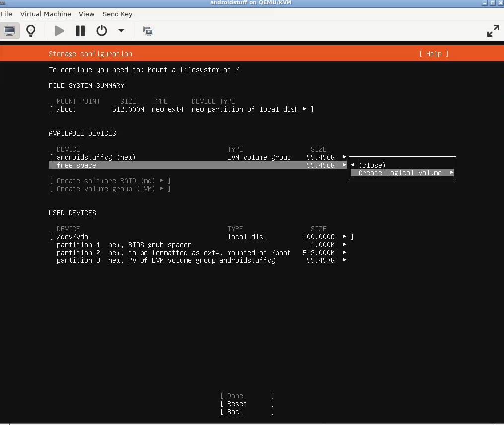Viewport: 504px width, 425px height.
Task: Expand partition 1 BIOS grub spacer
Action: tap(345, 245)
